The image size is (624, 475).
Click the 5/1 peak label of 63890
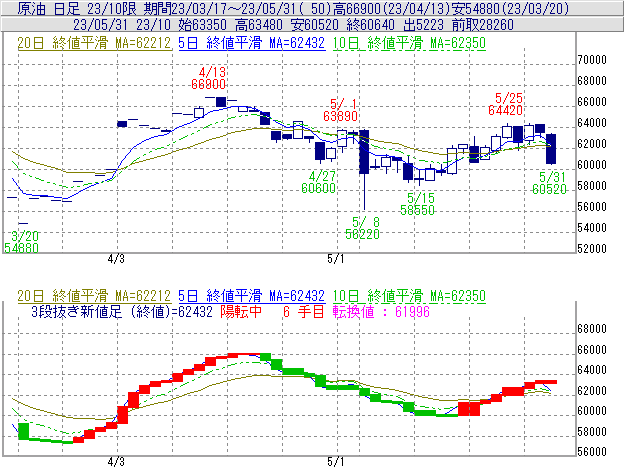click(343, 111)
